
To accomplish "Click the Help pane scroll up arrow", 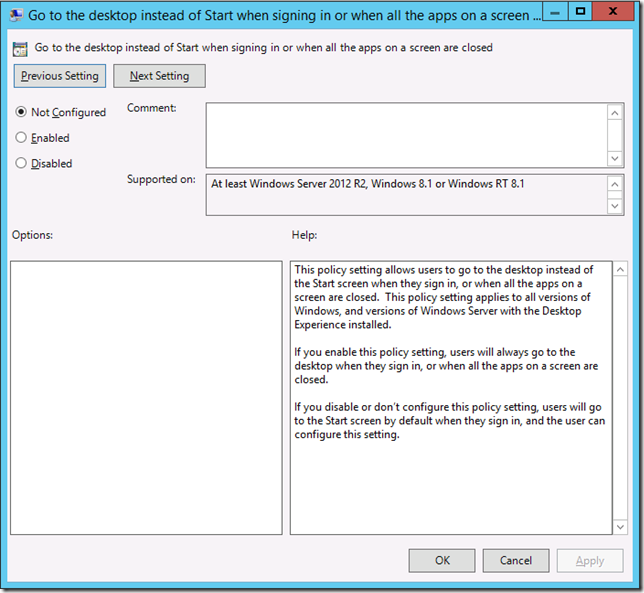I will 620,269.
